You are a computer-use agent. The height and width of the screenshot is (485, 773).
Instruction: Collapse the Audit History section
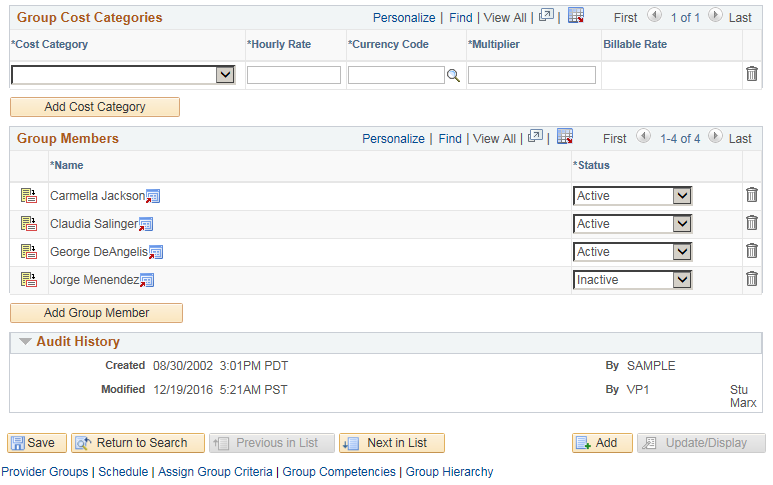click(x=25, y=342)
